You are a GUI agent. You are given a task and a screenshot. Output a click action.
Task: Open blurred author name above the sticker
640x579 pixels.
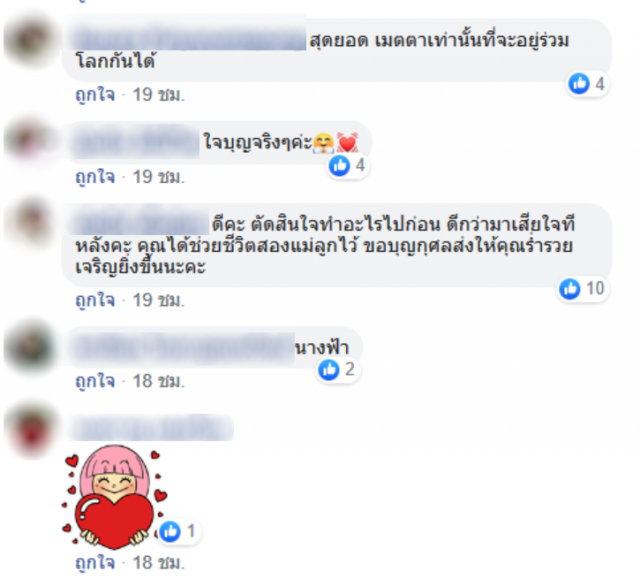[153, 428]
